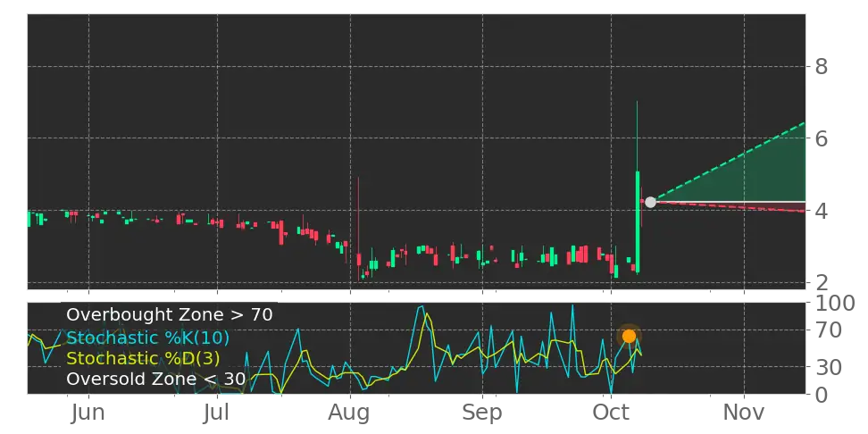Click the 'Oct' x-axis label

[x=611, y=413]
